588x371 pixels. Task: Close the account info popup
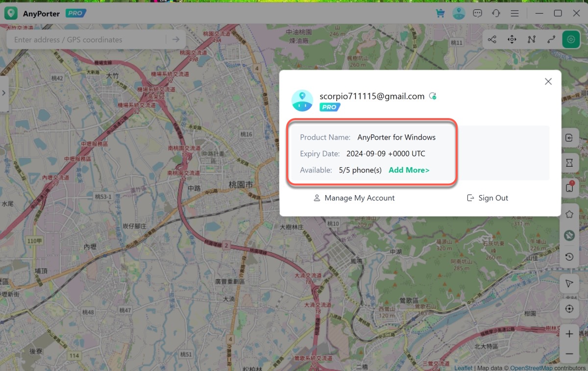tap(548, 82)
